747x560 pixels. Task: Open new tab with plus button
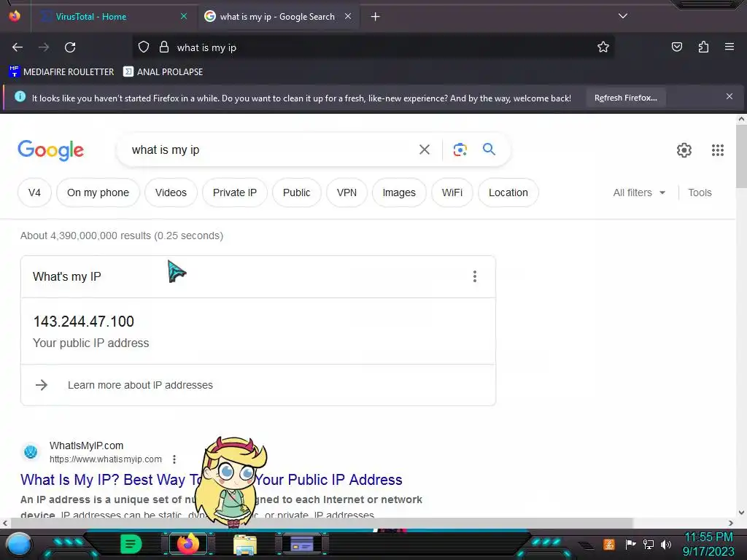(376, 17)
